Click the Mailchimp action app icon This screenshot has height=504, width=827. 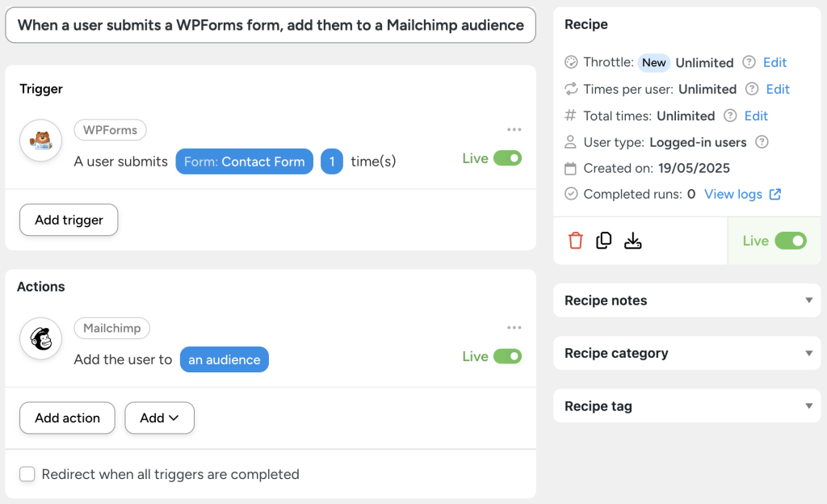coord(41,338)
